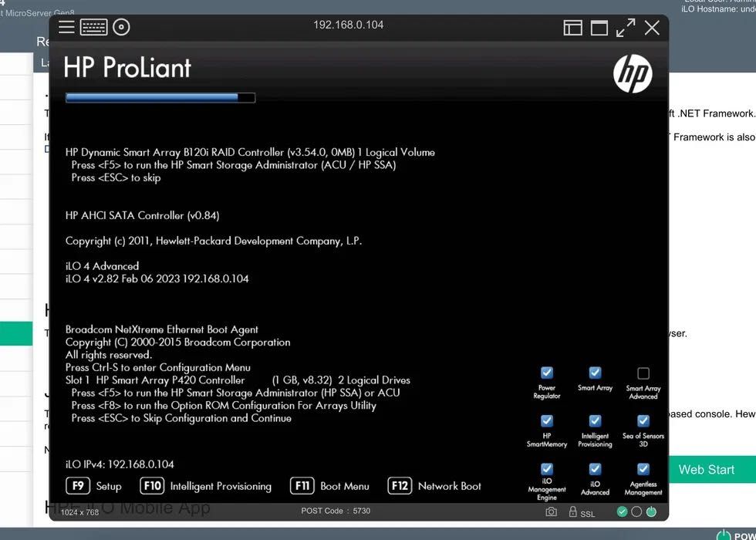Click the HP Dynamic Smart Array B120i line

pyautogui.click(x=250, y=153)
